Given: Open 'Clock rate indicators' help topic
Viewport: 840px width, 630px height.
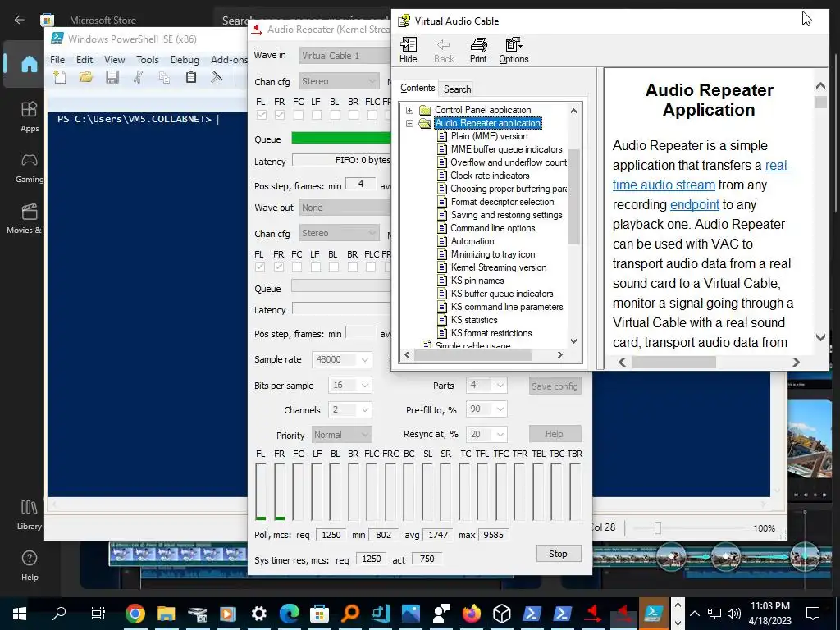Looking at the screenshot, I should click(x=490, y=176).
